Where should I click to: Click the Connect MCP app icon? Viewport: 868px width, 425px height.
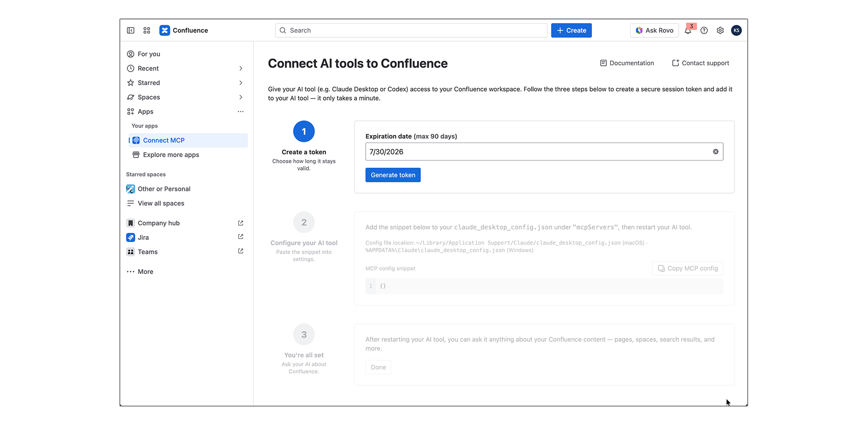(136, 140)
